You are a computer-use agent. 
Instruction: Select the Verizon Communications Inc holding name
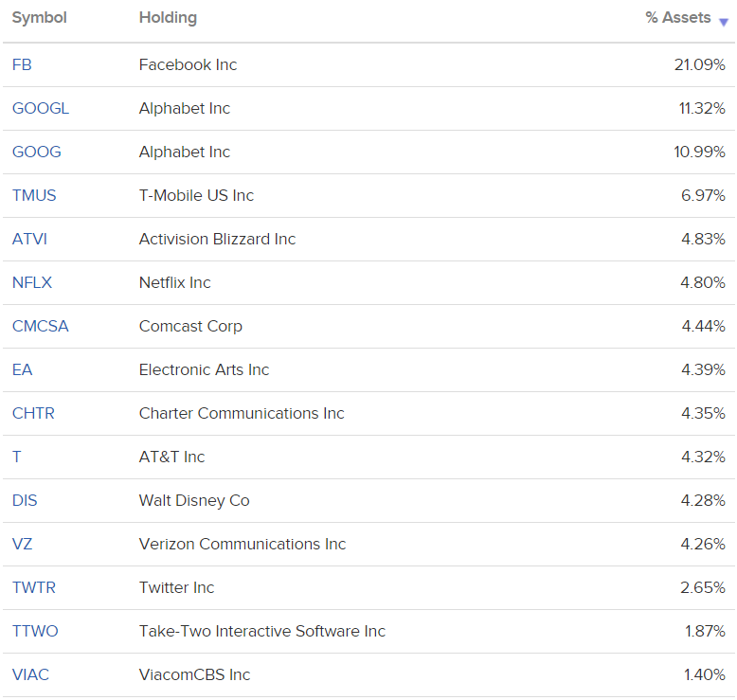(243, 544)
